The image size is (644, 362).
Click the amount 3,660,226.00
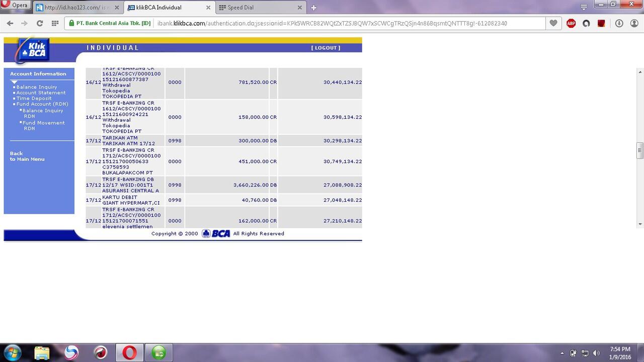click(x=251, y=185)
